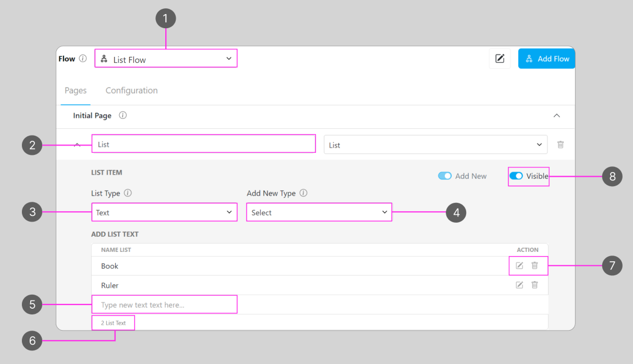This screenshot has height=364, width=633.
Task: Toggle the Add New switch
Action: tap(445, 176)
